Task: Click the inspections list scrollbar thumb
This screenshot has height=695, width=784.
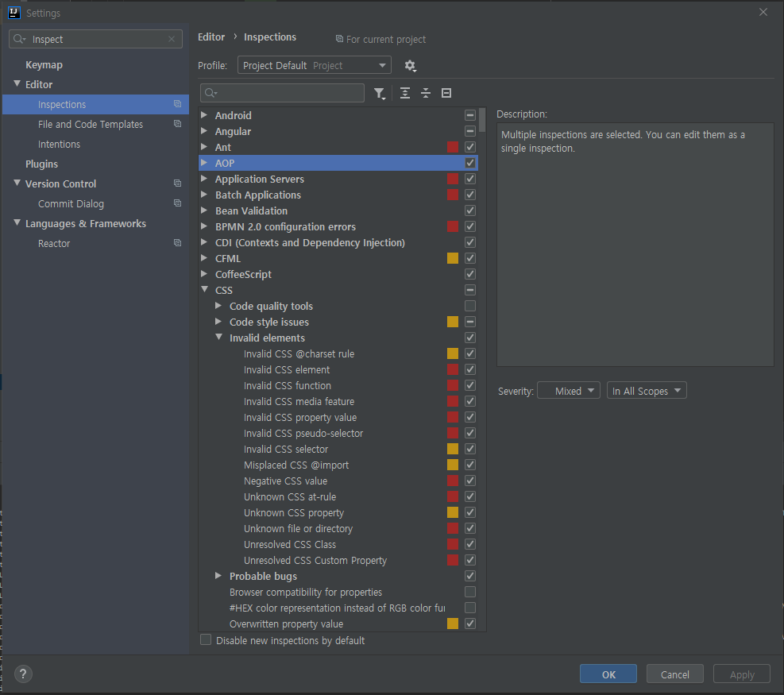Action: (482, 120)
